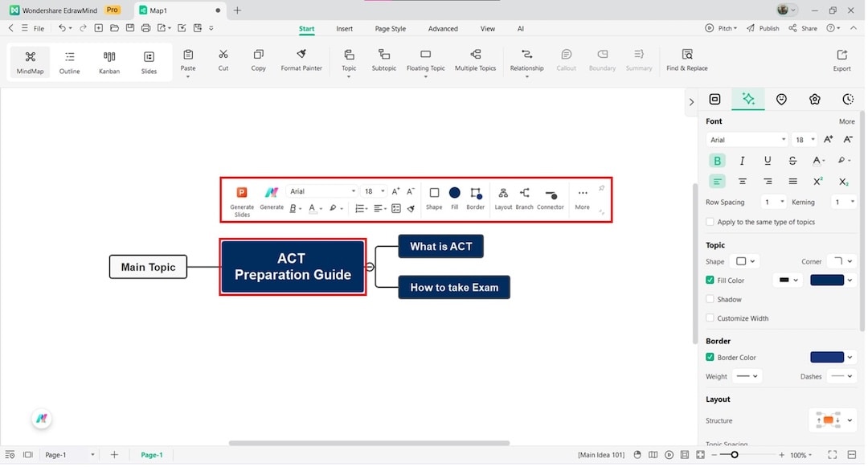Viewport: 868px width, 467px height.
Task: Activate the Format Painter
Action: point(301,60)
